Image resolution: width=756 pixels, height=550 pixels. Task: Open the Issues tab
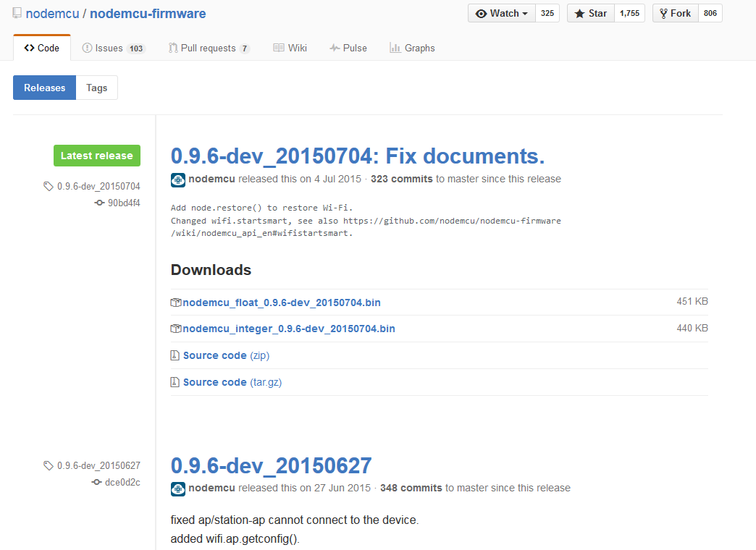[114, 48]
